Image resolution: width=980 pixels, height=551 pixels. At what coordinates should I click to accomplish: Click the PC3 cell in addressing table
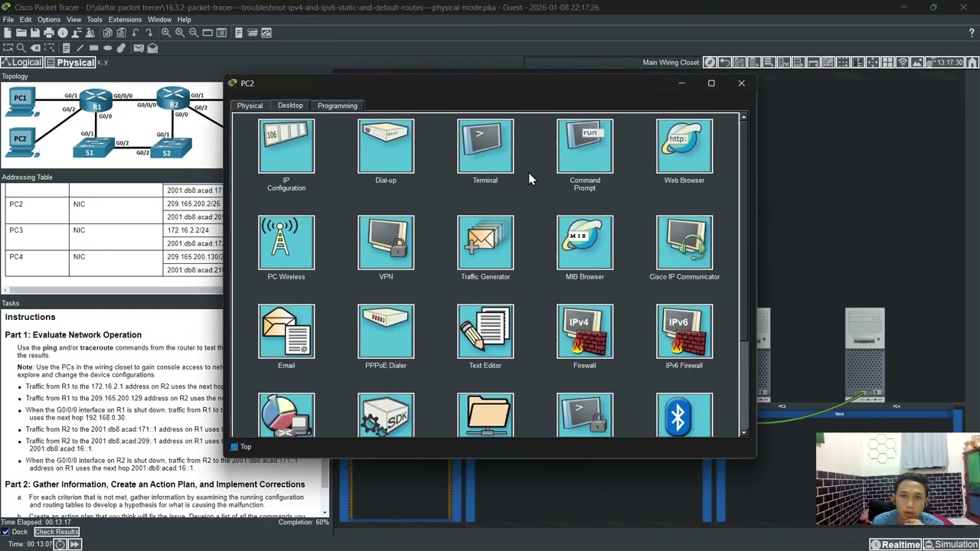tap(35, 236)
